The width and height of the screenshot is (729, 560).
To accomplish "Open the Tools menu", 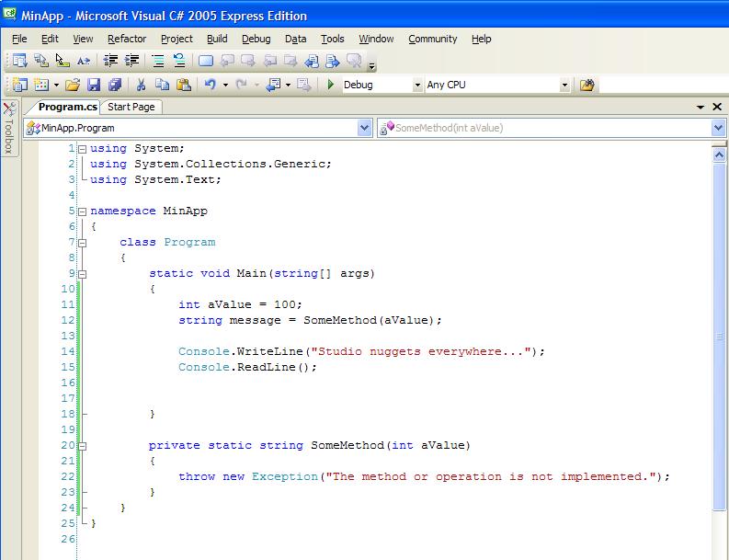I will coord(333,39).
